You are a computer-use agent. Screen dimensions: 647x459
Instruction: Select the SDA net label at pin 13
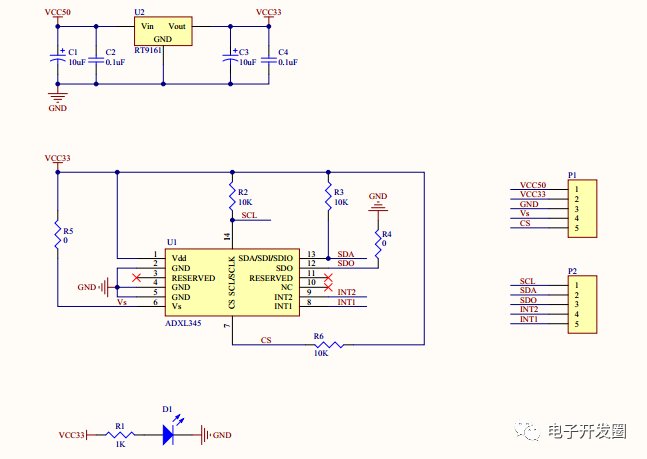[x=346, y=254]
